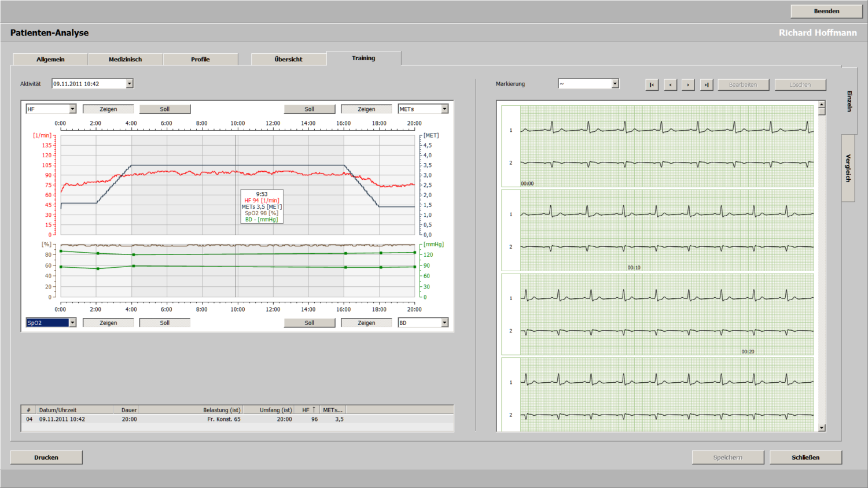
Task: Select training row 04 in table
Action: pyautogui.click(x=237, y=419)
